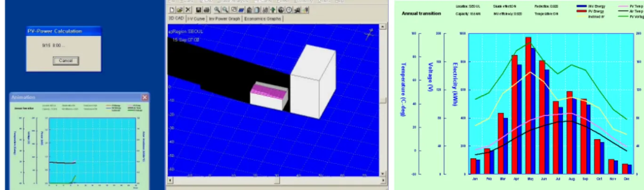Switch to the 3D CAD tab

point(177,18)
